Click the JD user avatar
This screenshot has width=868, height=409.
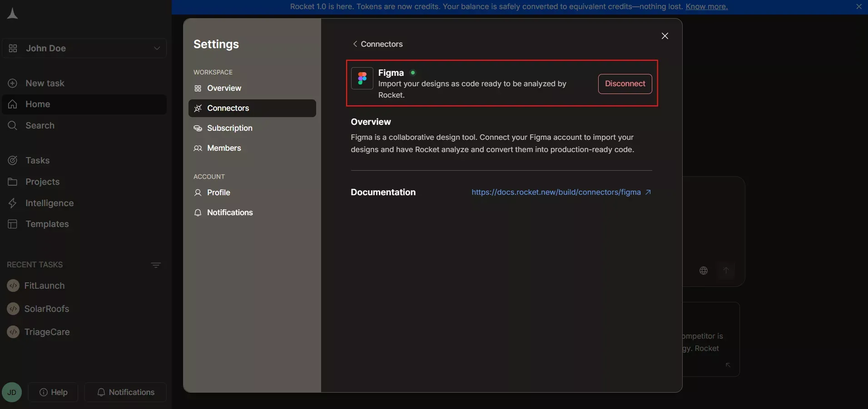12,392
